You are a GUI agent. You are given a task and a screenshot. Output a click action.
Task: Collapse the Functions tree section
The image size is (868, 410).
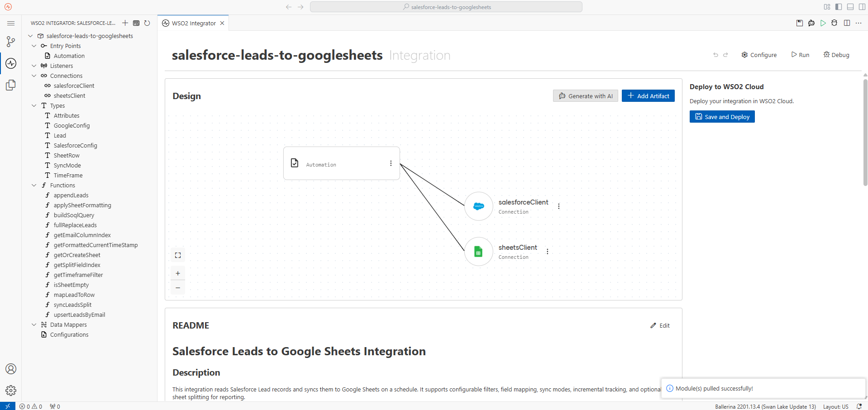[34, 186]
